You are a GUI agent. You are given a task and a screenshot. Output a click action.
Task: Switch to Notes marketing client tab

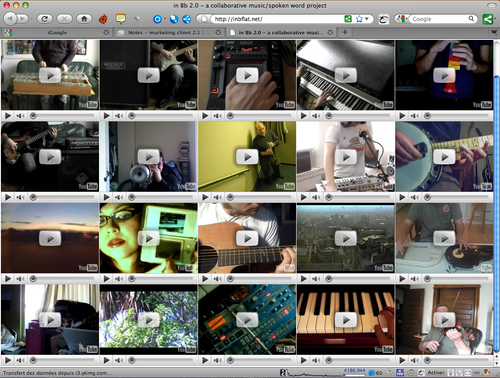[169, 32]
